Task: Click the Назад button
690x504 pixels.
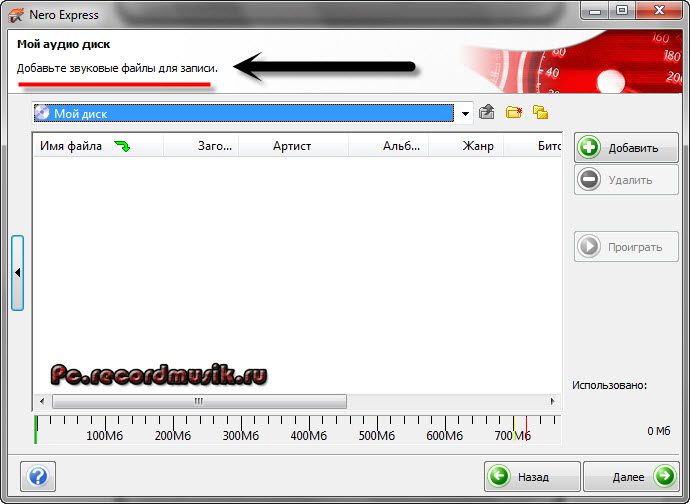Action: pyautogui.click(x=532, y=476)
